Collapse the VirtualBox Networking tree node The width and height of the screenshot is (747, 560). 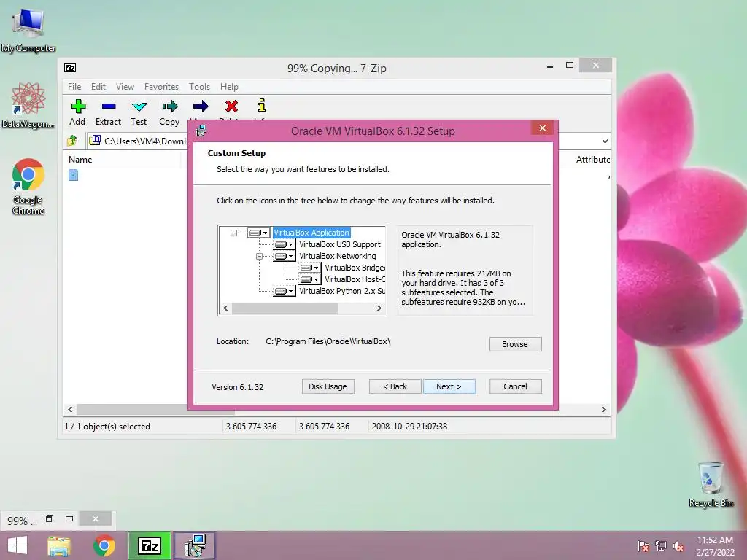[x=259, y=256]
